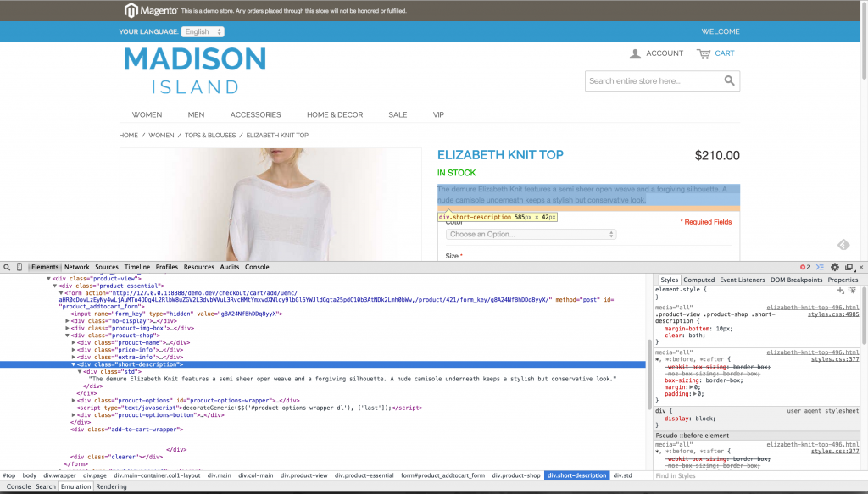This screenshot has height=494, width=868.
Task: Open the Your Language dropdown
Action: tap(203, 31)
